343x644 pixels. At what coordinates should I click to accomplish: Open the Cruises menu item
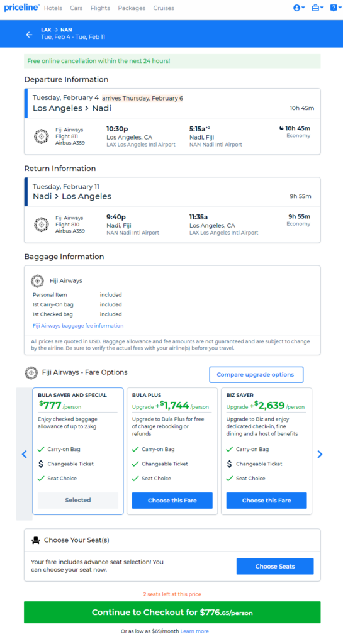[164, 8]
